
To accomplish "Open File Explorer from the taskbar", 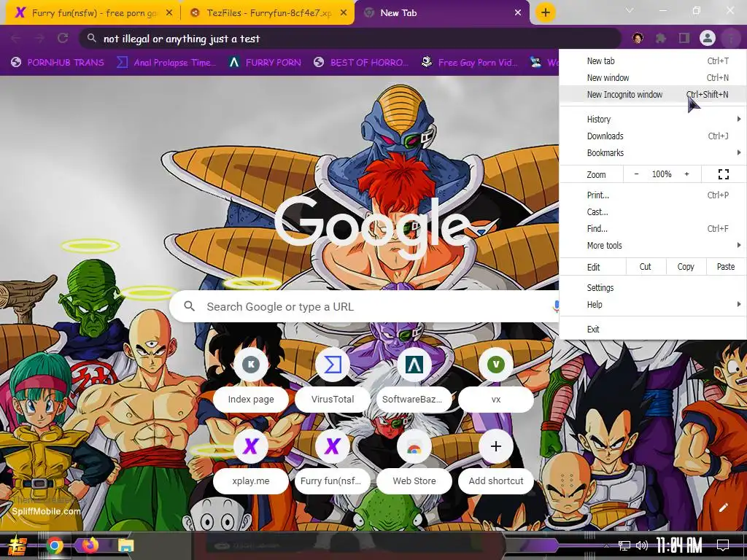I will 125,545.
